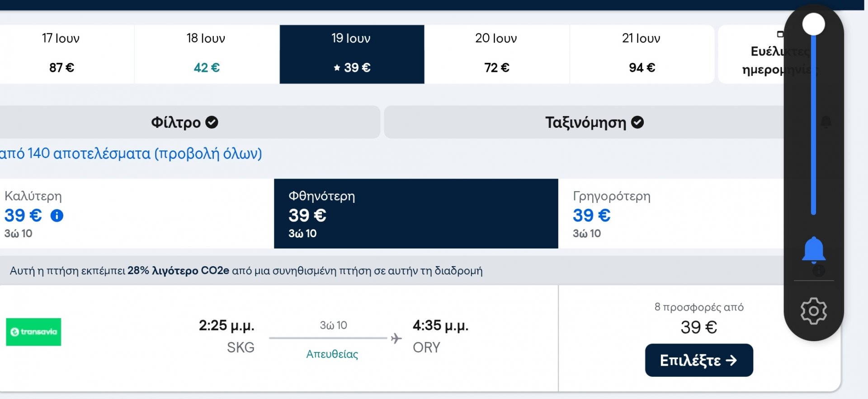868x399 pixels.
Task: Click the checkmark icon next to Ταξινόμηση
Action: (x=637, y=122)
